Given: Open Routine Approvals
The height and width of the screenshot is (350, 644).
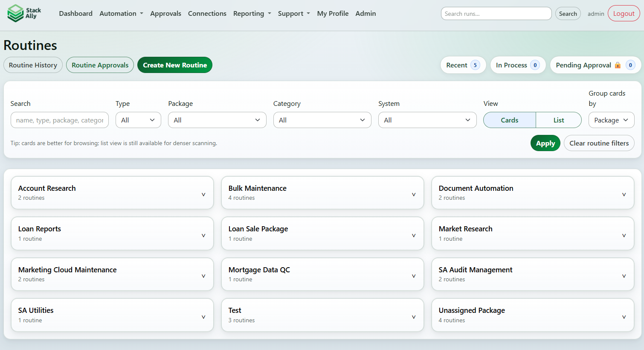Looking at the screenshot, I should point(100,65).
